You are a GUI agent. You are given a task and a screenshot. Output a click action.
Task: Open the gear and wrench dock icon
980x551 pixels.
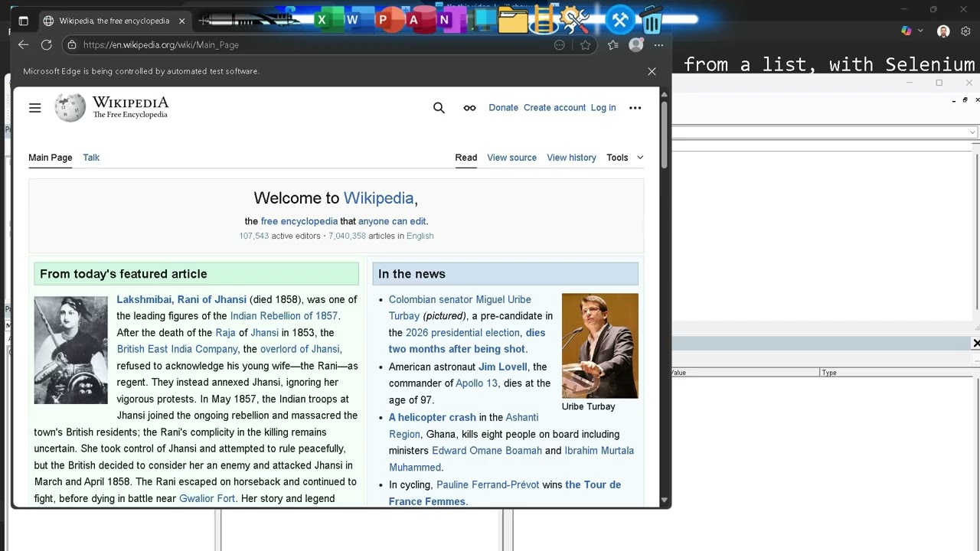[574, 20]
